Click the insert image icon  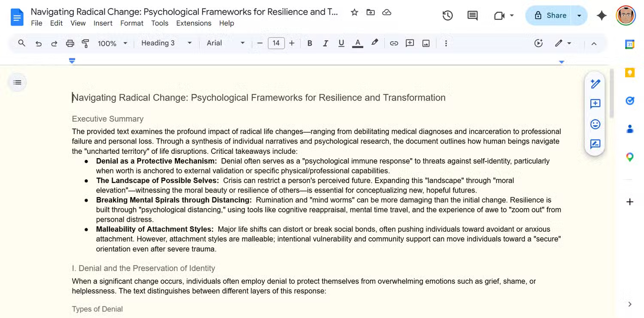[426, 43]
